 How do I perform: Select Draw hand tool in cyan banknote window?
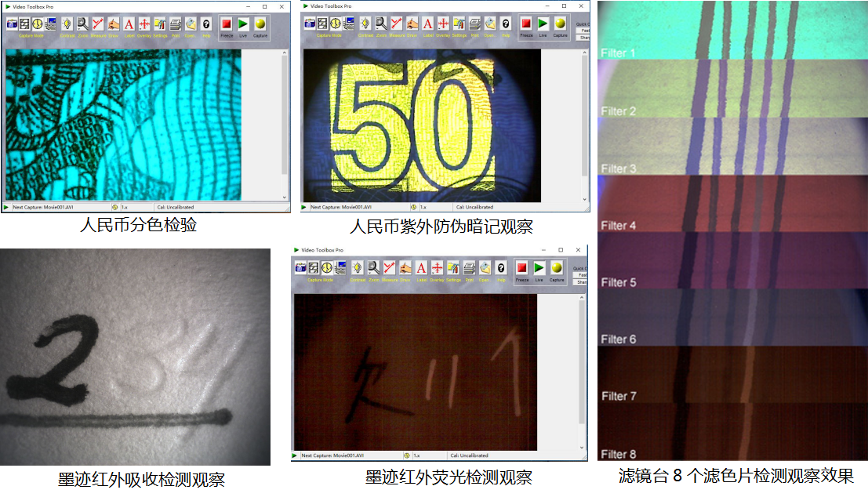click(114, 24)
